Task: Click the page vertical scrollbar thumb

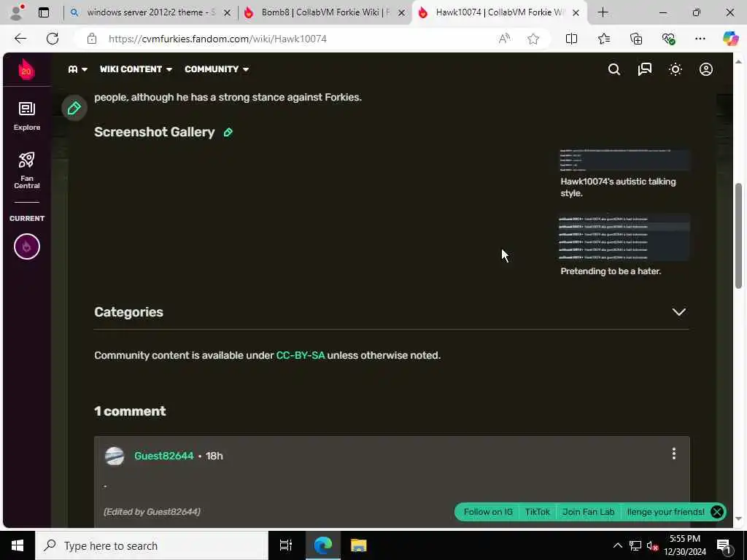Action: coord(738,236)
